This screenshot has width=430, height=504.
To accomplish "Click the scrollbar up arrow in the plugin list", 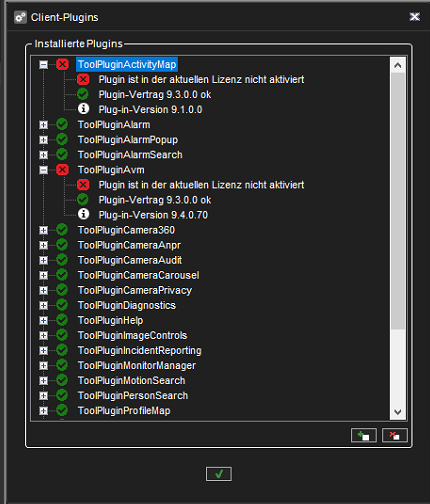I will pyautogui.click(x=397, y=65).
